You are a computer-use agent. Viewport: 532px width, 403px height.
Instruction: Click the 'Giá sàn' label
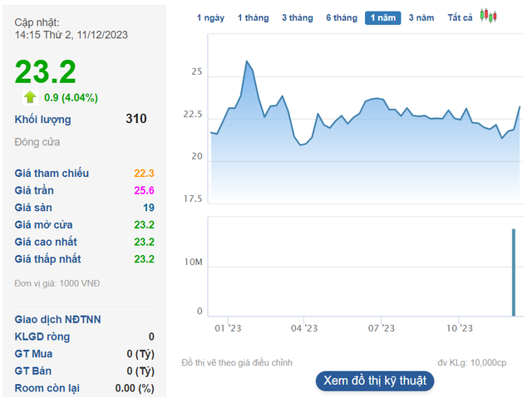pyautogui.click(x=33, y=207)
